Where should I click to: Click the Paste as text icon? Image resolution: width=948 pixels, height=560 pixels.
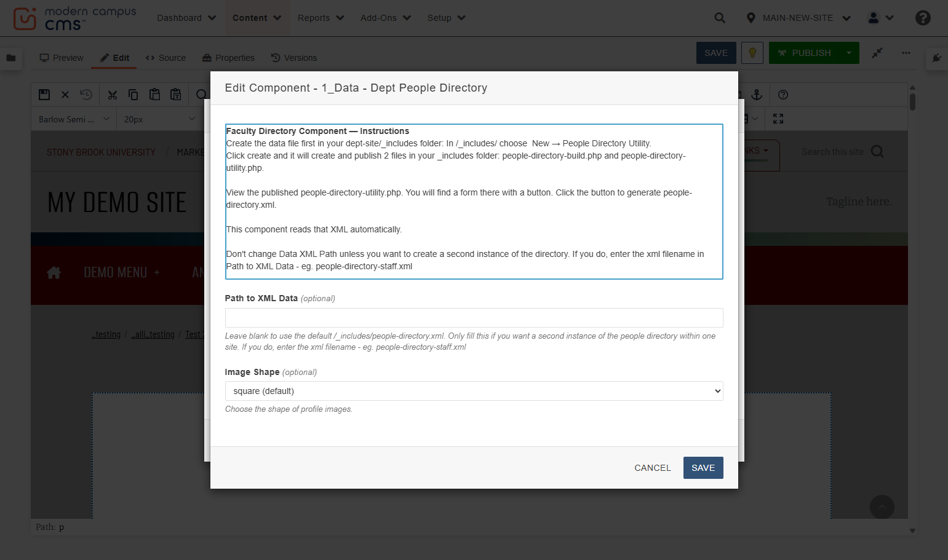click(176, 95)
